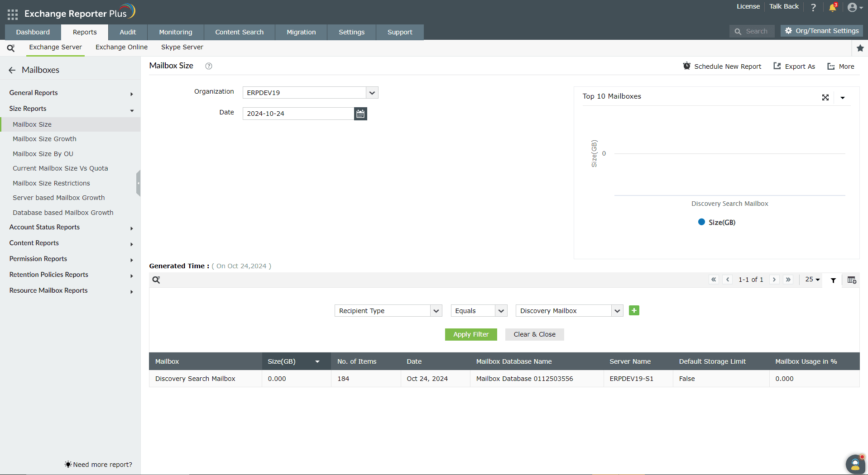Viewport: 868px width, 475px height.
Task: Sort by Size(GB) column header
Action: (296, 361)
